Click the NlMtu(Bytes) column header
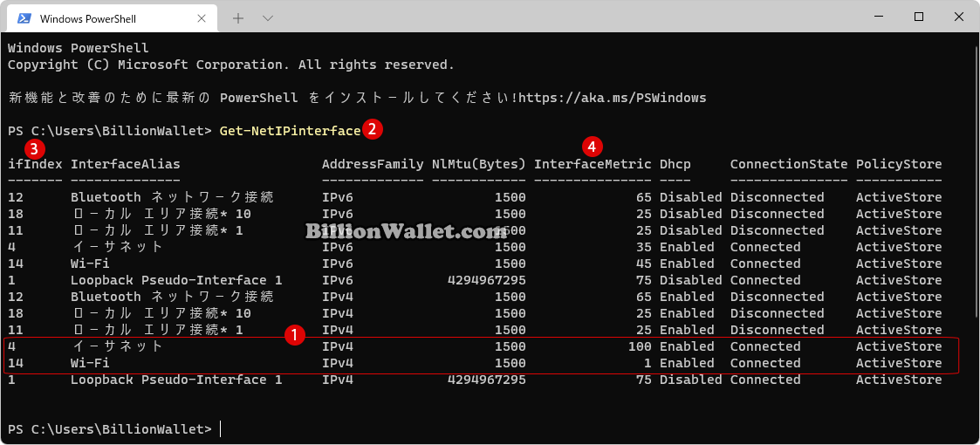The height and width of the screenshot is (445, 980). (x=479, y=164)
